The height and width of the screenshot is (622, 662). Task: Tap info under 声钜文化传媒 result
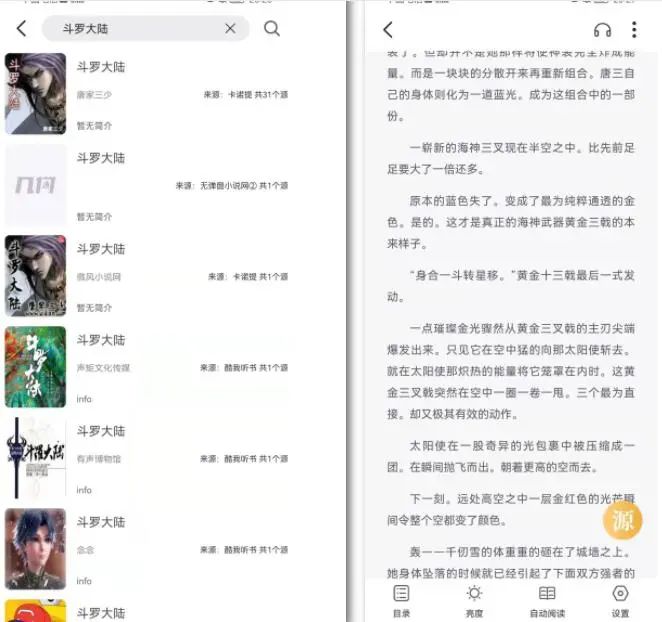(84, 399)
